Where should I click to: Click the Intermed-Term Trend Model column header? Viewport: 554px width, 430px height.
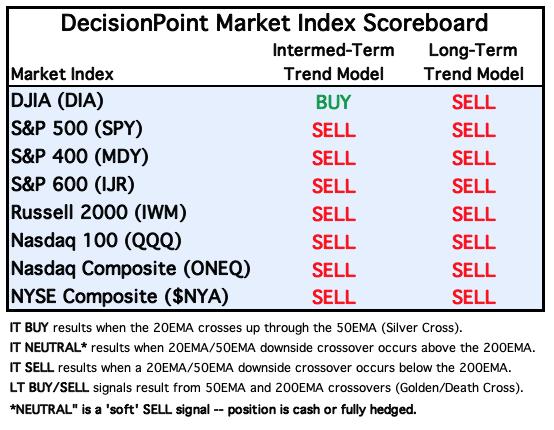tap(334, 62)
